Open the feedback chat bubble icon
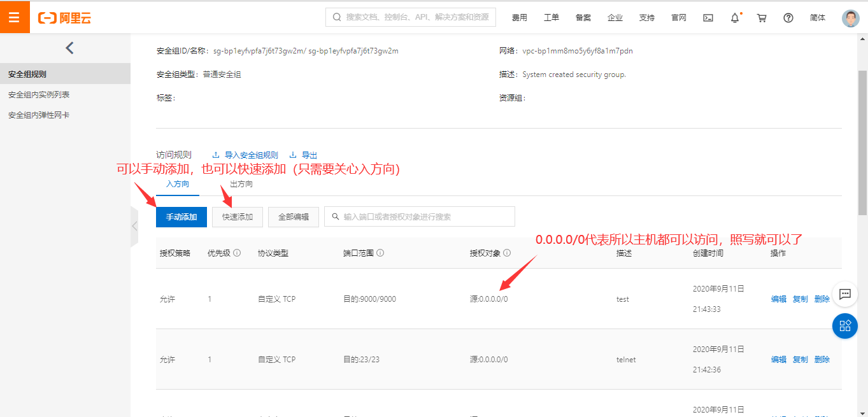The height and width of the screenshot is (417, 868). [x=845, y=294]
